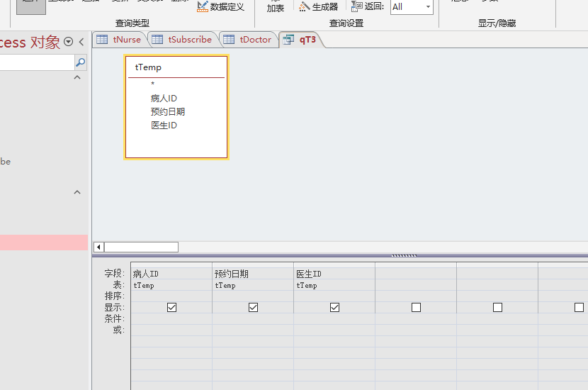Select the asterisk (*) in tTemp field list

(152, 84)
